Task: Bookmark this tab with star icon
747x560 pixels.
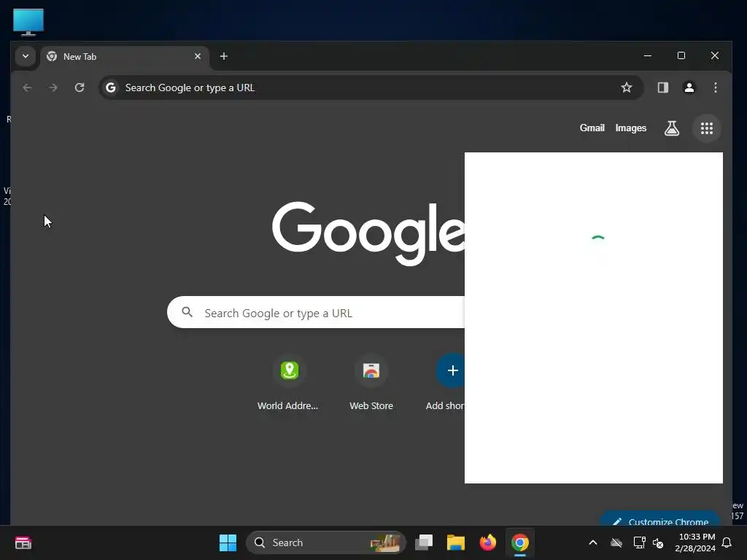Action: tap(626, 87)
